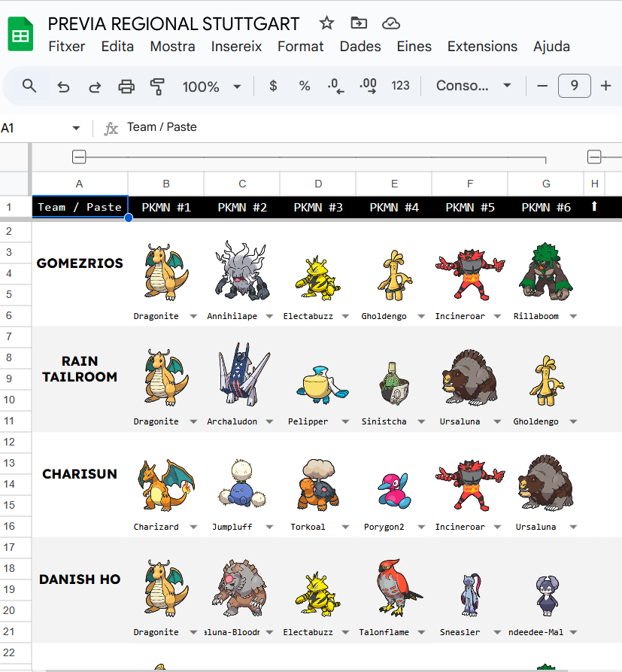
Task: Format as currency with dollar icon
Action: click(x=273, y=86)
